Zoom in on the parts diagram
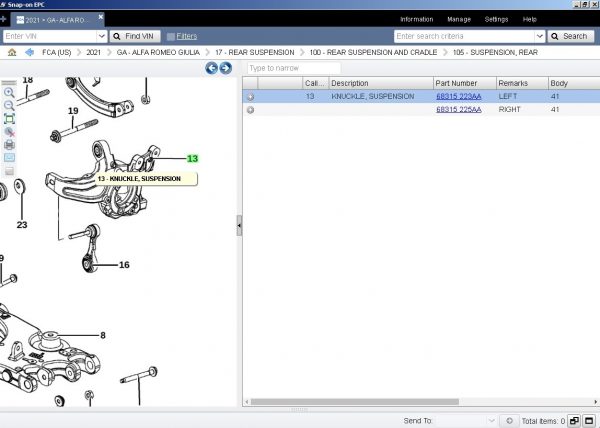This screenshot has height=428, width=600. pyautogui.click(x=9, y=92)
